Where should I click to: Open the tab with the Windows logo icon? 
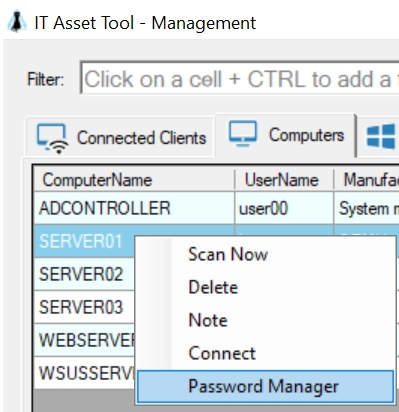click(380, 136)
